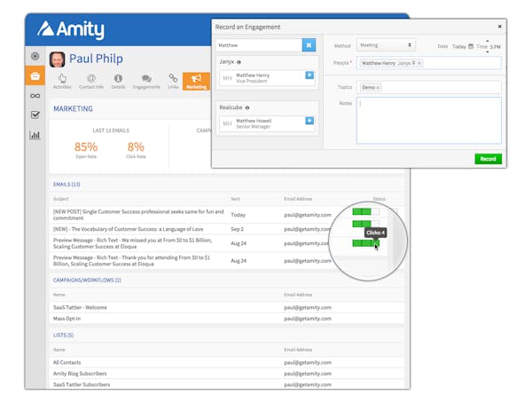532x403 pixels.
Task: Click the LISTS (5) section heading
Action: tap(63, 335)
